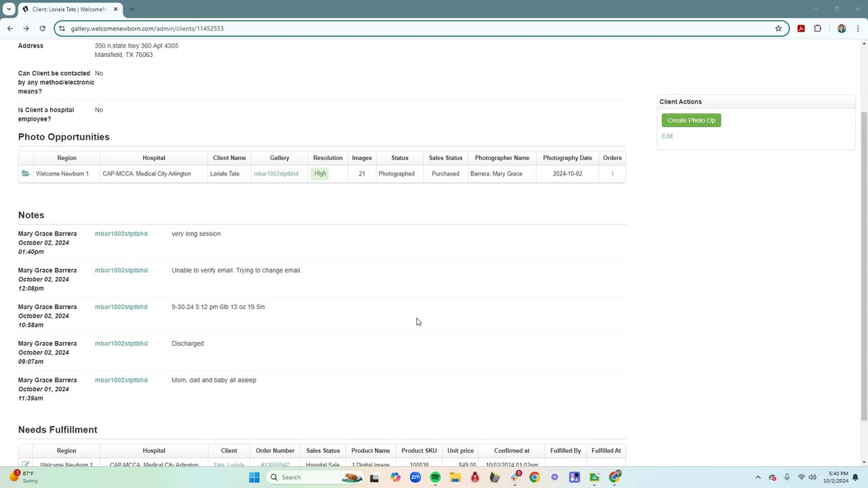The width and height of the screenshot is (868, 488).
Task: Open the Chrome profile avatar
Action: pos(842,28)
